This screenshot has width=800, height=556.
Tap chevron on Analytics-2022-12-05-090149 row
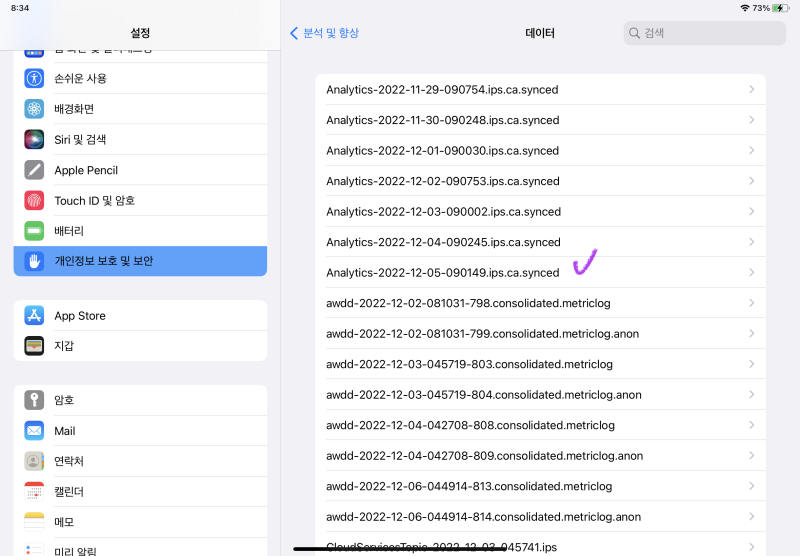[x=752, y=272]
